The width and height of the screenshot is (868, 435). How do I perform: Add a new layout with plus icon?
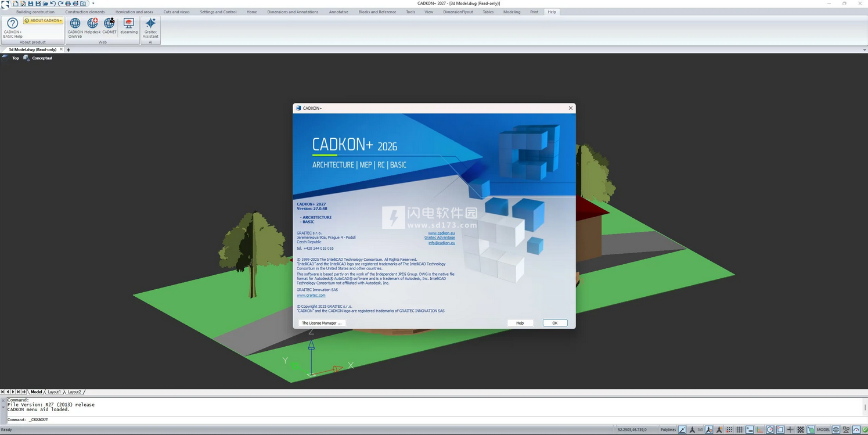point(24,392)
